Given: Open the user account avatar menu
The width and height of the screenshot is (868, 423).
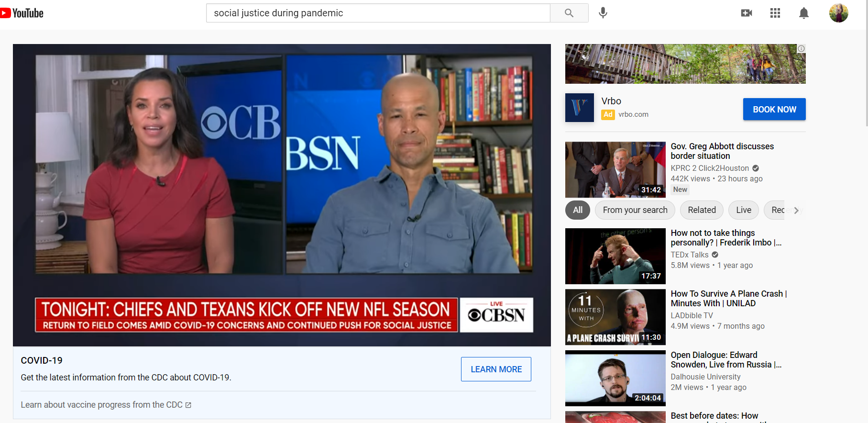Looking at the screenshot, I should click(x=838, y=13).
